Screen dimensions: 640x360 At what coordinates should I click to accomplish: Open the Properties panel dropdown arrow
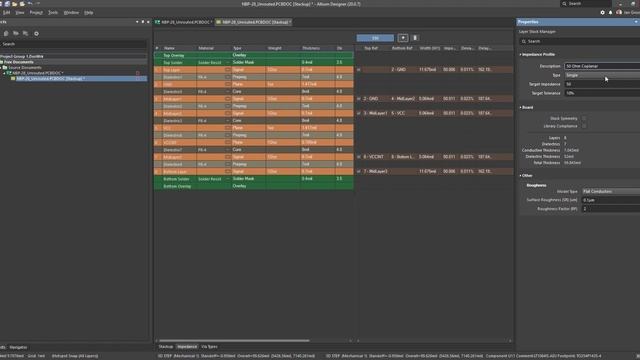point(636,22)
